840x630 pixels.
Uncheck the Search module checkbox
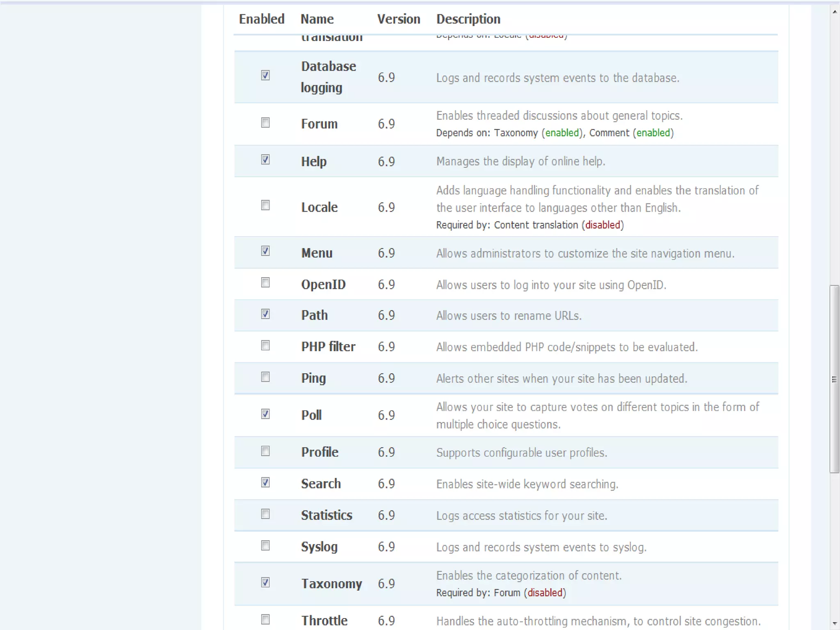(265, 482)
